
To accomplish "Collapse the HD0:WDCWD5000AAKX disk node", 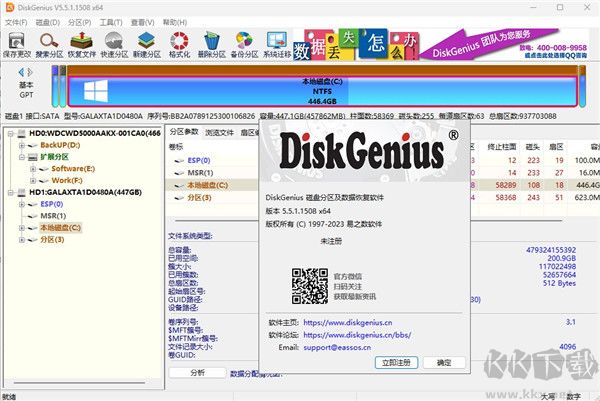I will coord(11,134).
